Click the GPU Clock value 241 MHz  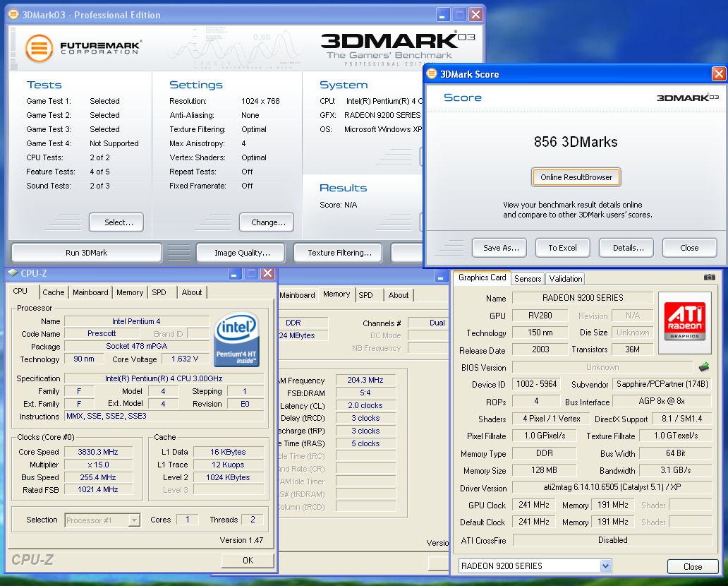pyautogui.click(x=534, y=505)
